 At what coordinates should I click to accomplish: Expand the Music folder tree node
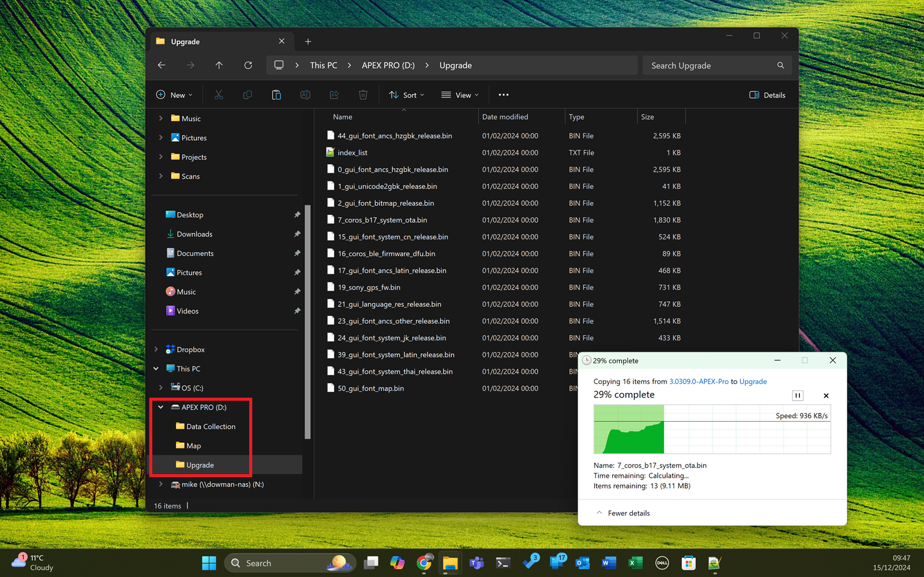click(161, 119)
